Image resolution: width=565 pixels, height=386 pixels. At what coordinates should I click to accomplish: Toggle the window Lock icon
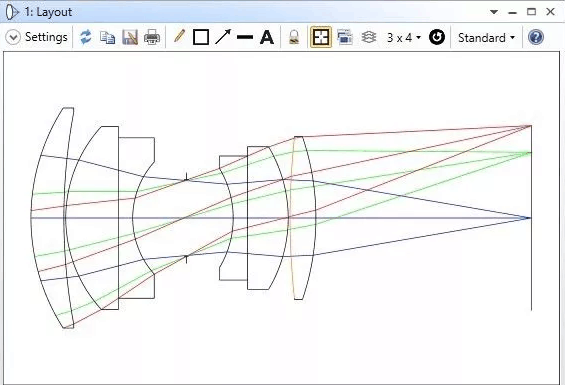294,37
